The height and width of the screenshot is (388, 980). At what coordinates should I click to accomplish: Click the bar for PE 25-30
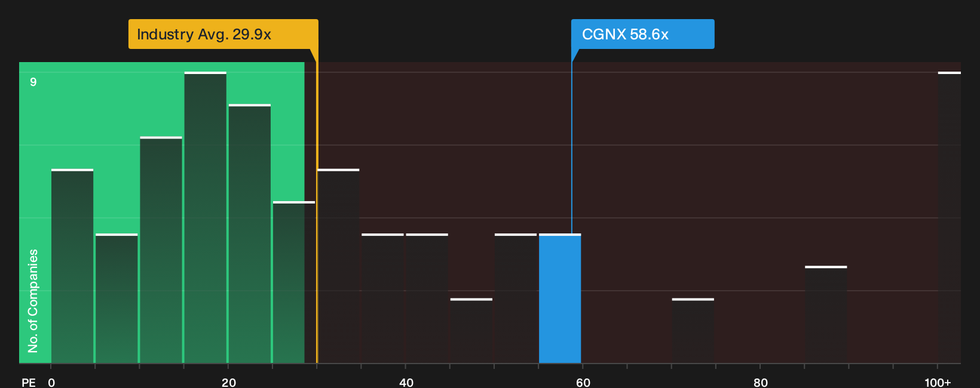294,282
